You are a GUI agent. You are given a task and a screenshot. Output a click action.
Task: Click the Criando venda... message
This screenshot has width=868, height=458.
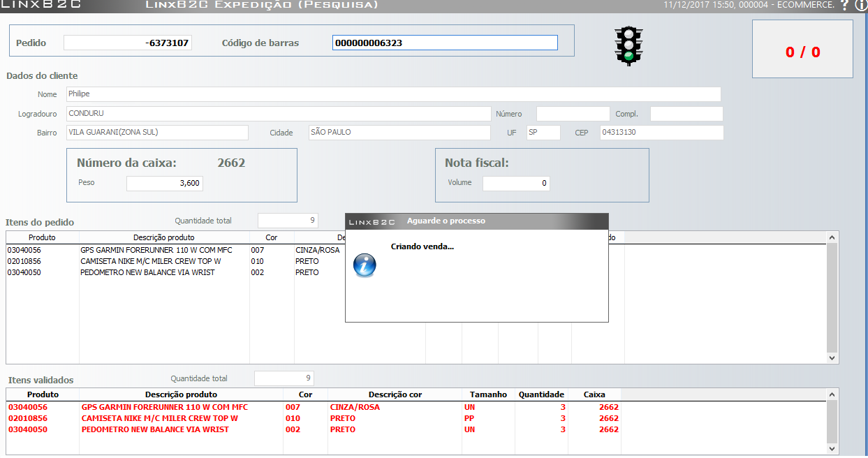point(422,246)
